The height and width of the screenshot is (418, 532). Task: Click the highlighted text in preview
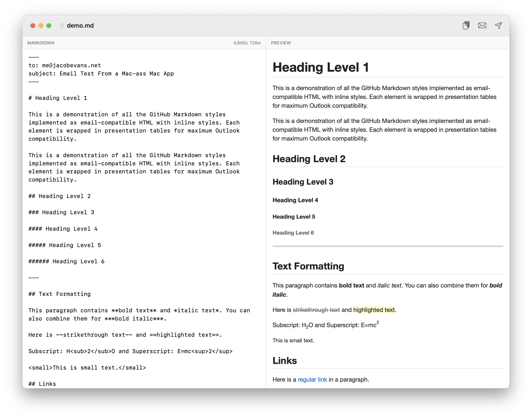tap(374, 310)
